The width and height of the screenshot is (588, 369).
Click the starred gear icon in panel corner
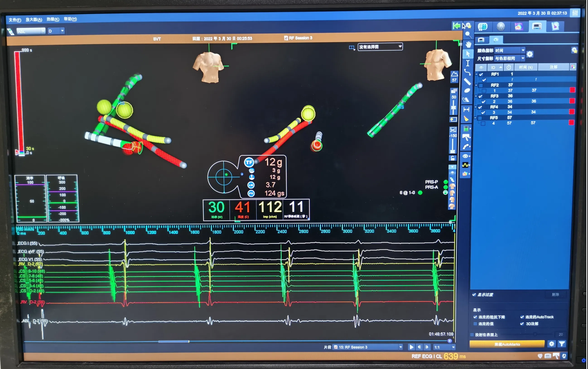click(x=574, y=50)
